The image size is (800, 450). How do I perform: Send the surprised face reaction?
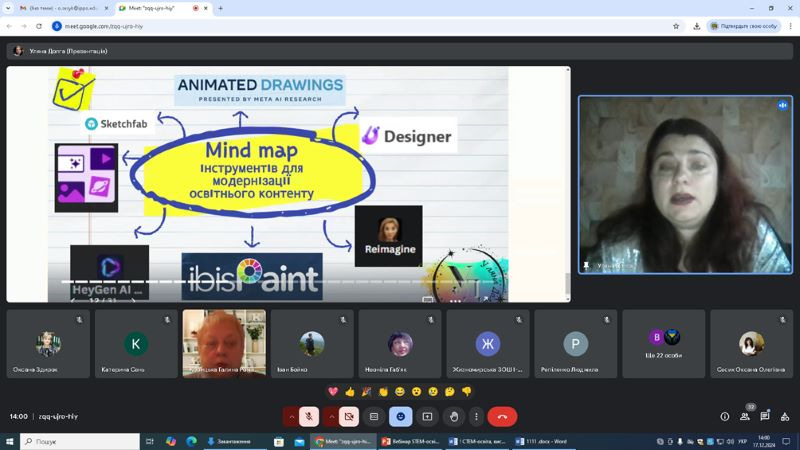click(416, 392)
